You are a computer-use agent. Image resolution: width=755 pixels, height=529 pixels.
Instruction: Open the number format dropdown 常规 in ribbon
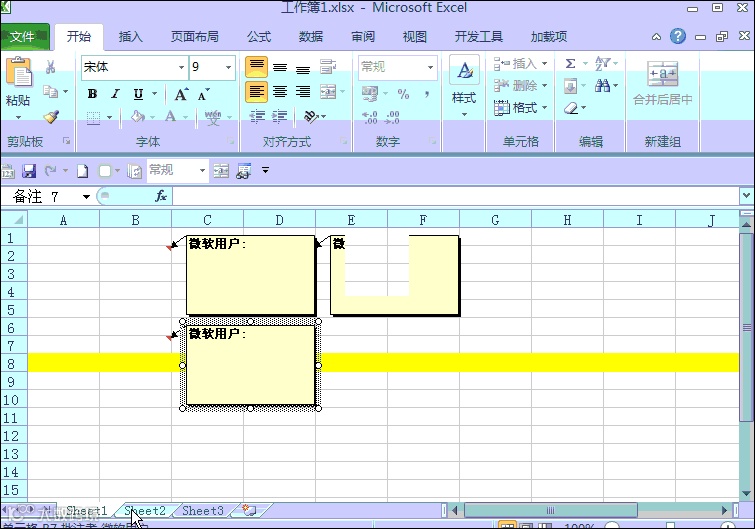tap(430, 67)
